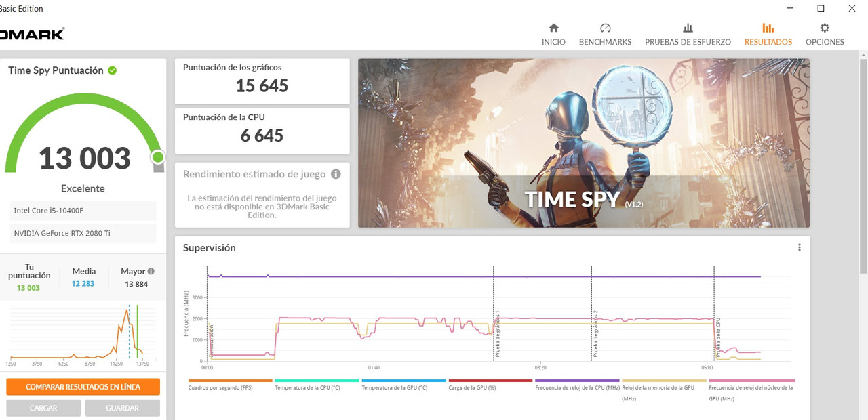The height and width of the screenshot is (420, 868).
Task: Click COMPARAR RESULTADOS EN LÍNEA button
Action: pos(83,387)
